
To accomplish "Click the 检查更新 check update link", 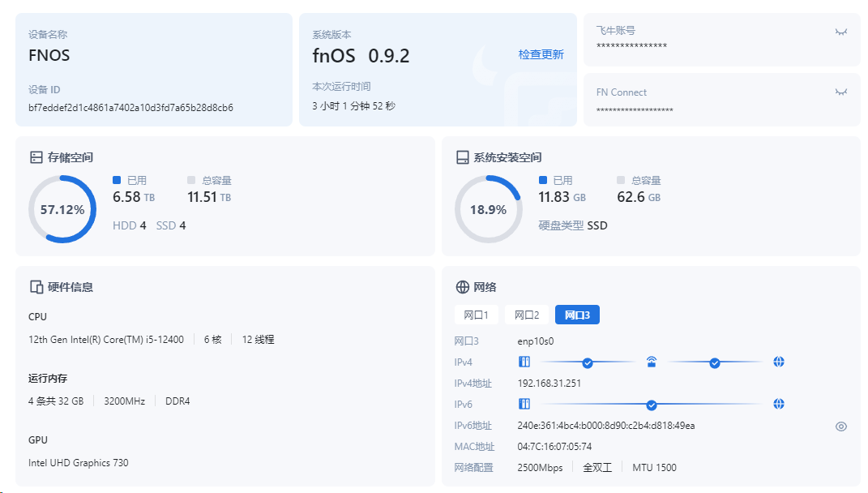I will 541,55.
